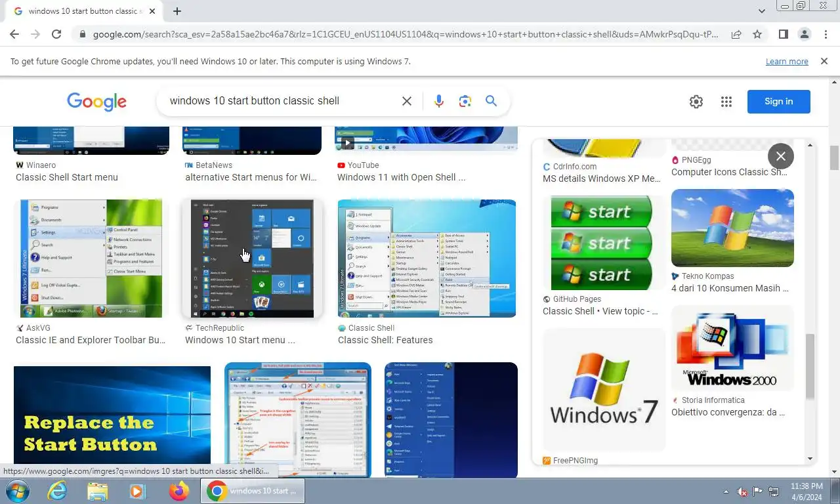Submit search with magnifier icon
Viewport: 840px width, 504px height.
[x=491, y=101]
